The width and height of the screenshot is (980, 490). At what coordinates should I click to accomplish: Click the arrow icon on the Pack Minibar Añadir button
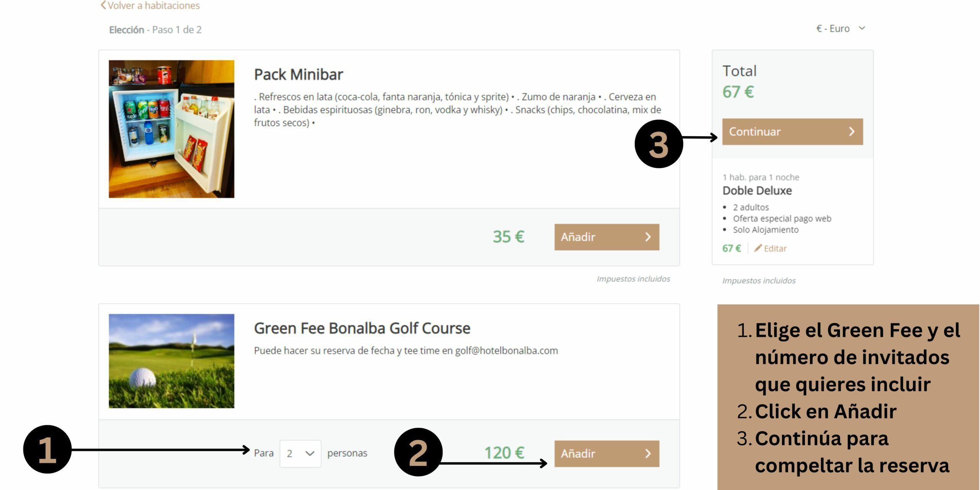648,237
